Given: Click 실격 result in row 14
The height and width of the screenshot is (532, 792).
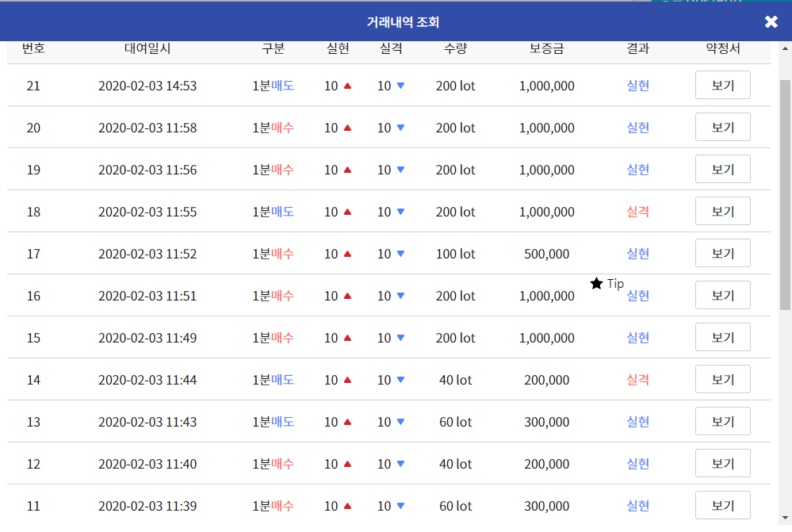Looking at the screenshot, I should [638, 380].
